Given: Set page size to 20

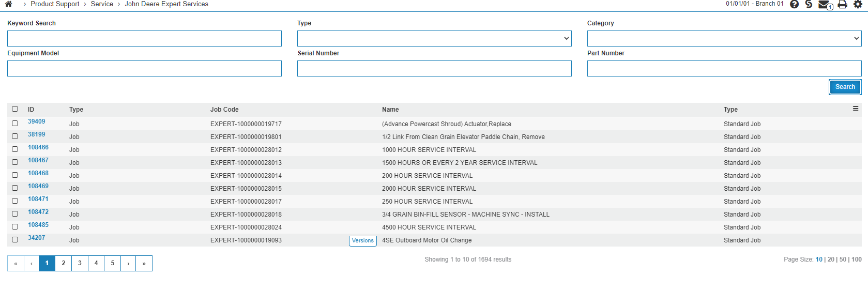Looking at the screenshot, I should [x=831, y=259].
